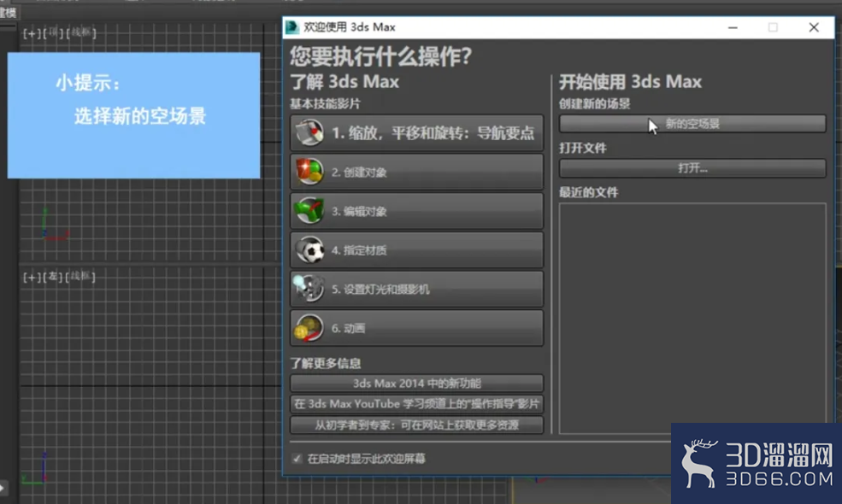Open video 1. 缩放, 平移和旋转: 导航要点
The height and width of the screenshot is (504, 842).
[416, 132]
